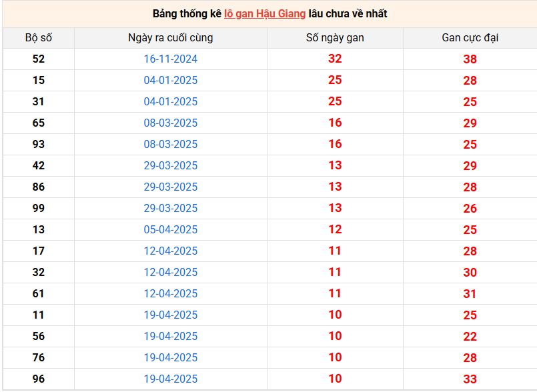Screen dimensions: 537x392
Task: Click 'Gan cực đại' value 22 for number 56
Action: pos(470,337)
